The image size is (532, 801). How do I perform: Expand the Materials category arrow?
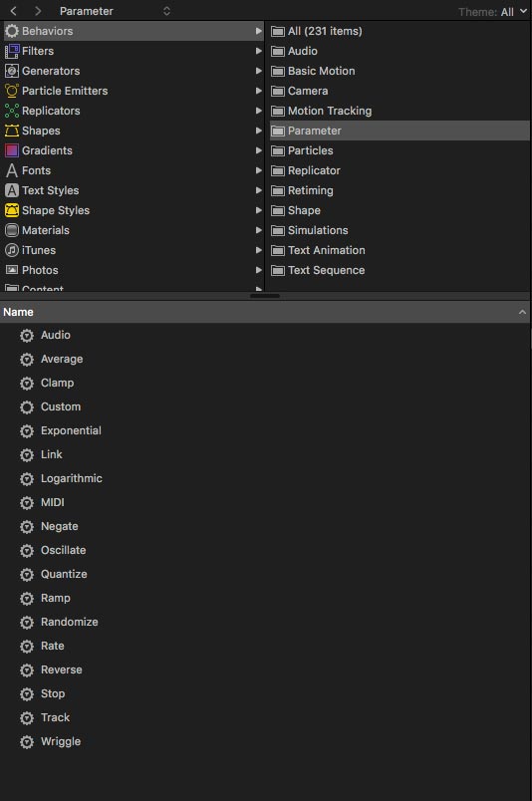259,230
